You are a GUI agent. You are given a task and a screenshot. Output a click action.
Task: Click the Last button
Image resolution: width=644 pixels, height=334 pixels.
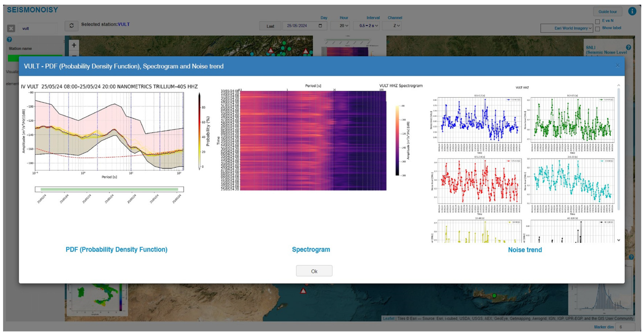point(270,26)
